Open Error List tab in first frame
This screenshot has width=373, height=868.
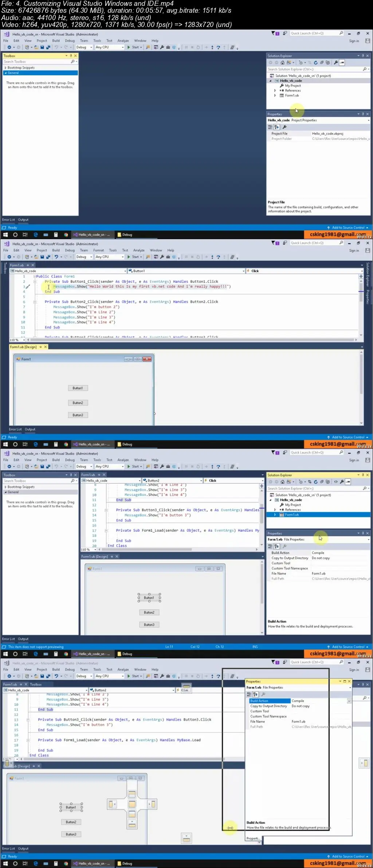click(x=9, y=220)
